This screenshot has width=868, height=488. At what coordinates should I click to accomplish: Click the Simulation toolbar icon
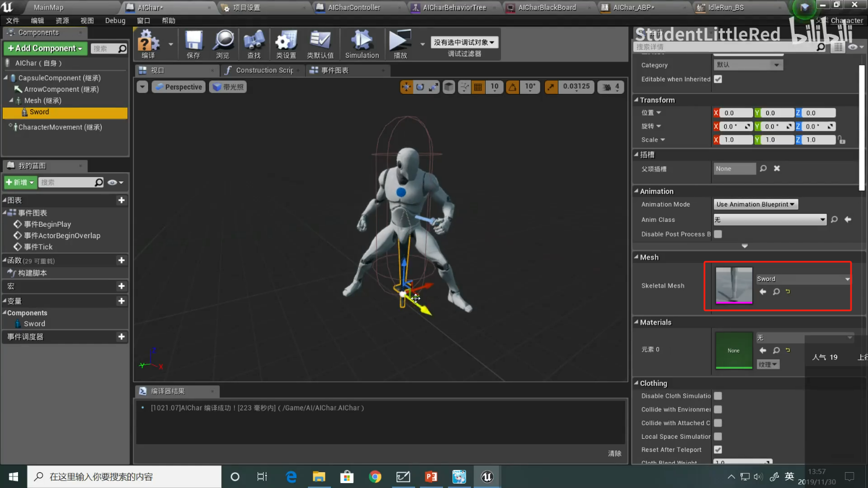pyautogui.click(x=362, y=44)
